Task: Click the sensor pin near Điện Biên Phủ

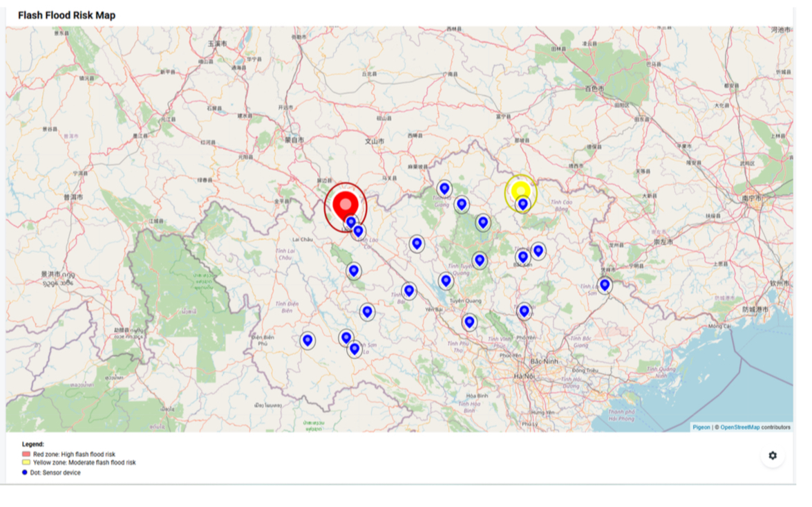Action: [x=307, y=340]
